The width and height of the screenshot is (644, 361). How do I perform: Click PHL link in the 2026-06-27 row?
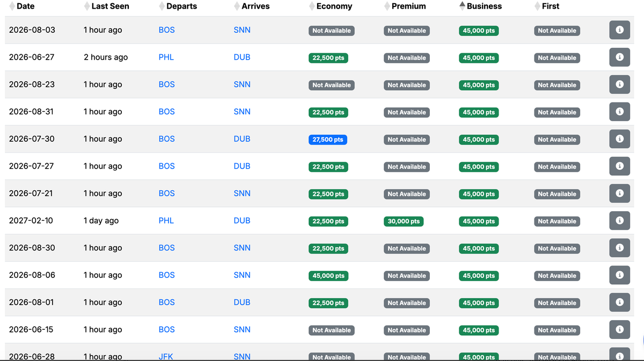tap(166, 57)
